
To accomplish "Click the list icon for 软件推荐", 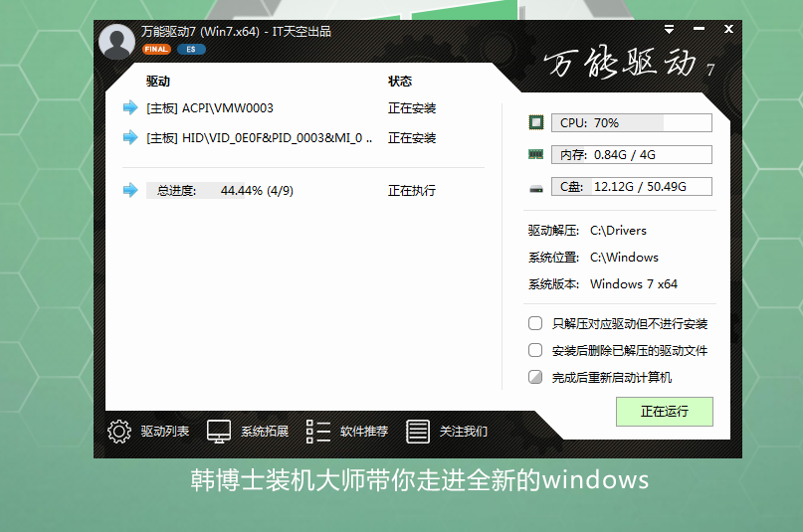I will (x=318, y=432).
